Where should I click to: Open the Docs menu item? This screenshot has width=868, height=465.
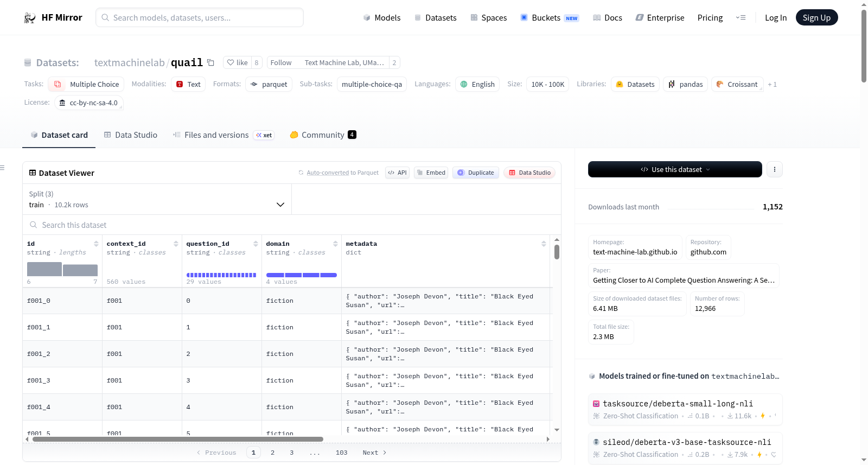[608, 18]
